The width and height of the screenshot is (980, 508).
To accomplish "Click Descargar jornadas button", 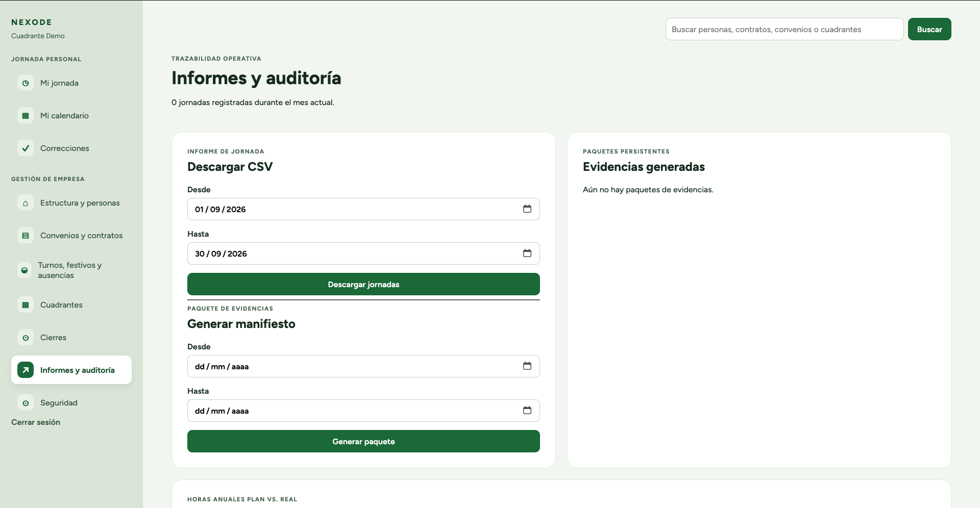I will 363,284.
